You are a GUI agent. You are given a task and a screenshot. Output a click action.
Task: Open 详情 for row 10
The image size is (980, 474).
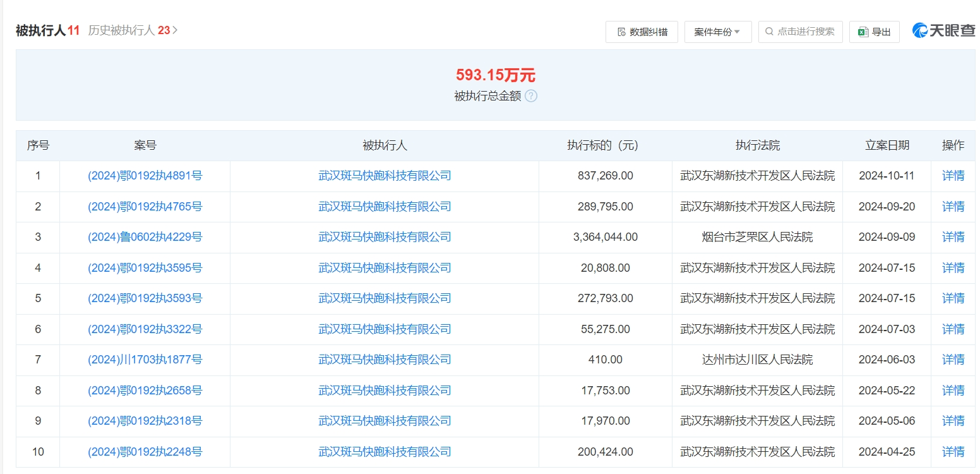[x=953, y=452]
